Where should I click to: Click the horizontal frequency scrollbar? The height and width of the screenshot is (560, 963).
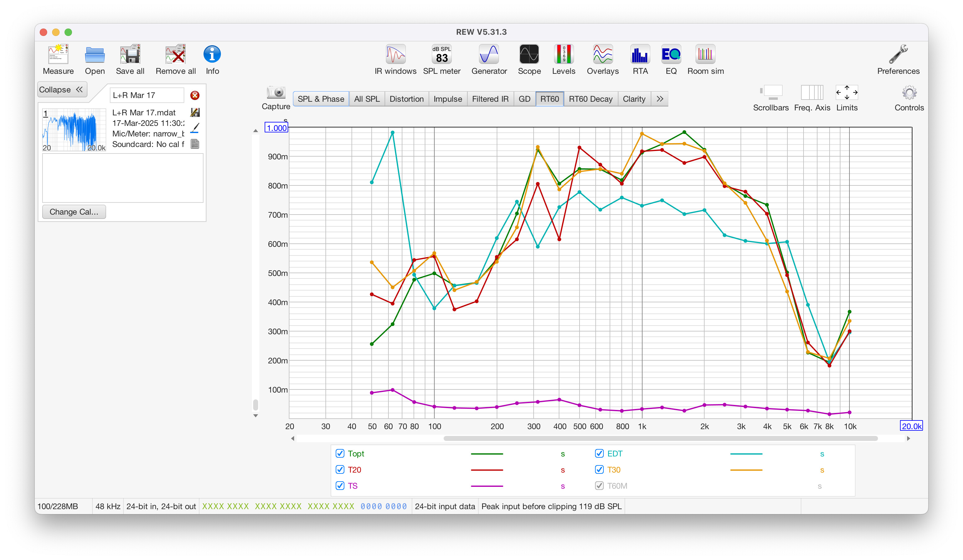click(x=660, y=438)
